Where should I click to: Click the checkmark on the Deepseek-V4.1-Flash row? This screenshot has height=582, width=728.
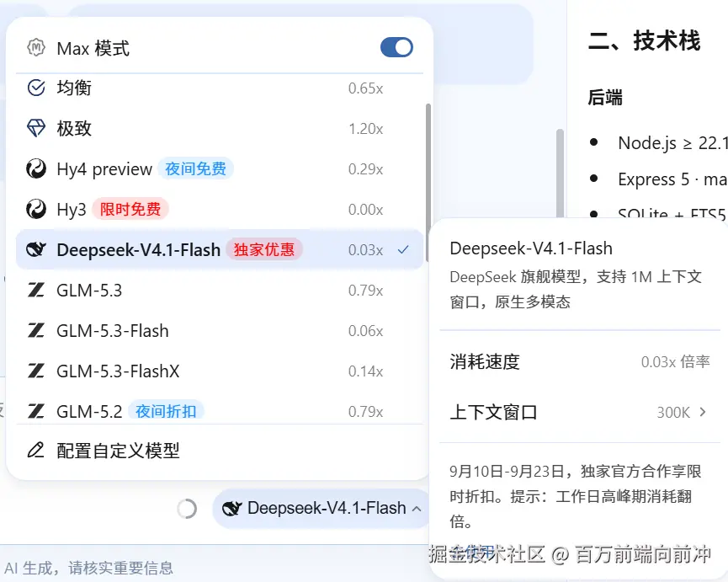click(x=403, y=250)
